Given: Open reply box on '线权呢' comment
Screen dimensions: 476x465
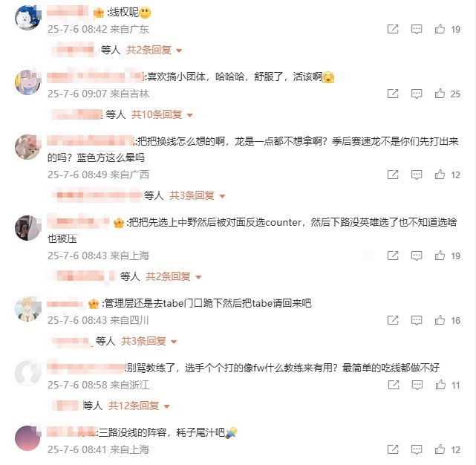Looking at the screenshot, I should (x=416, y=29).
